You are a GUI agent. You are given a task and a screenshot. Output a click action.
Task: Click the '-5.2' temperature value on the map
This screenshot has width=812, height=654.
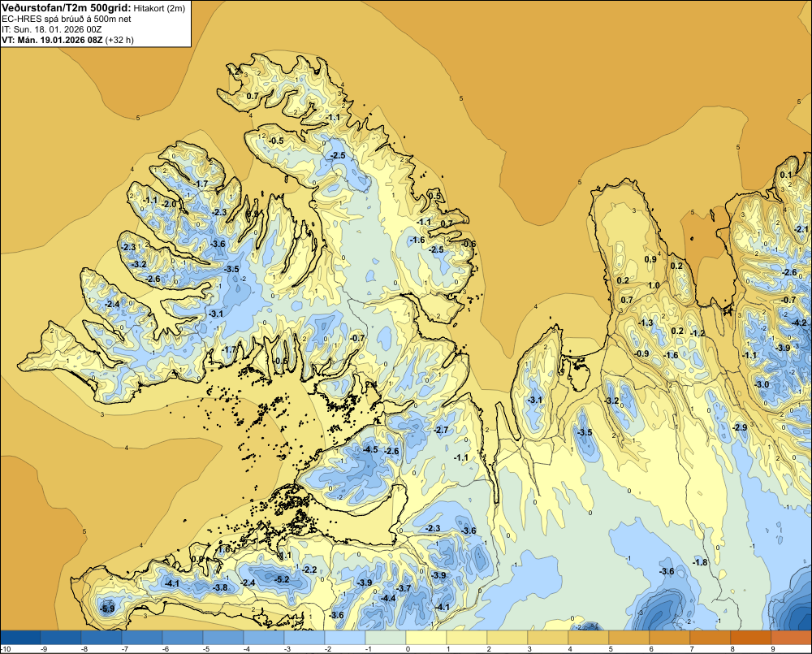282,579
